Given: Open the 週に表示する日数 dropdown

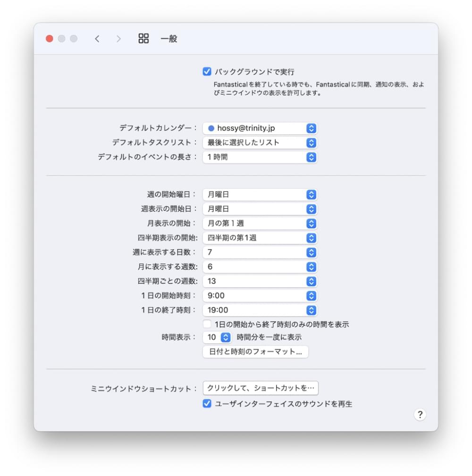Looking at the screenshot, I should (260, 252).
